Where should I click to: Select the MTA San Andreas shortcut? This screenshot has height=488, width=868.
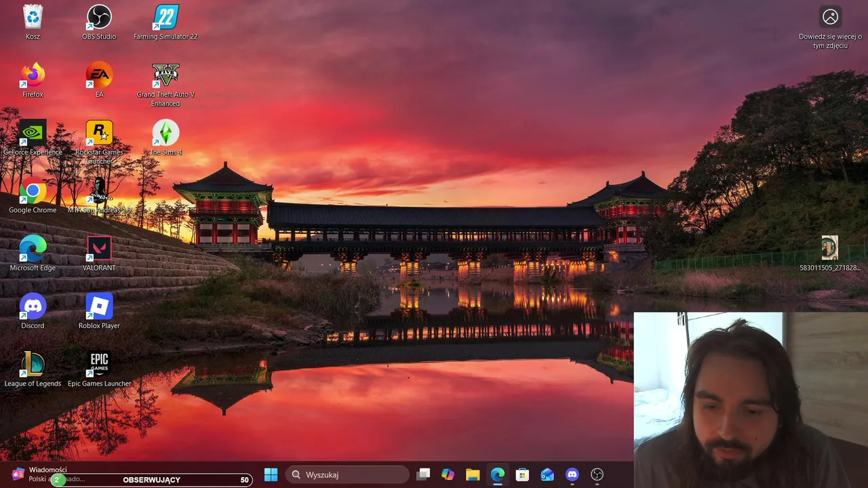click(x=99, y=196)
